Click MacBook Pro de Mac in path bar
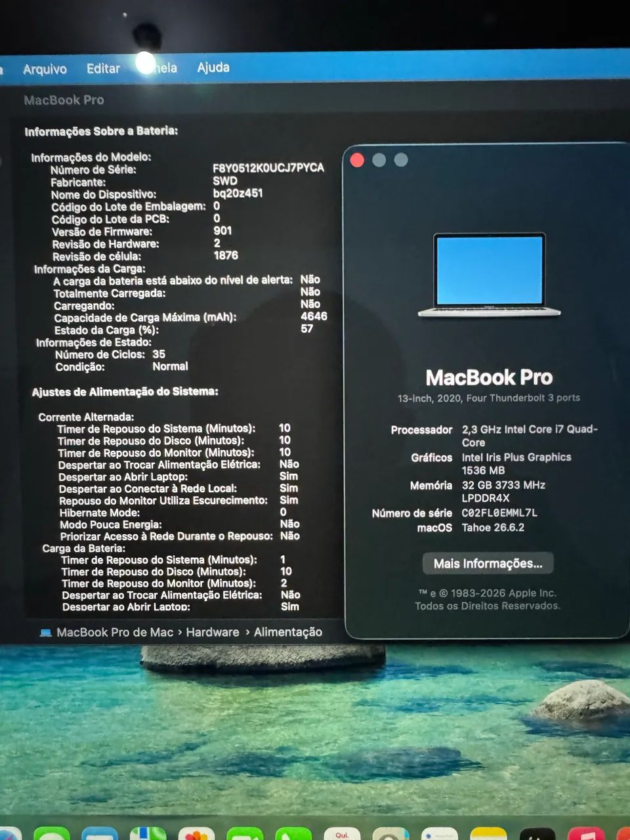The height and width of the screenshot is (840, 630). coord(115,632)
